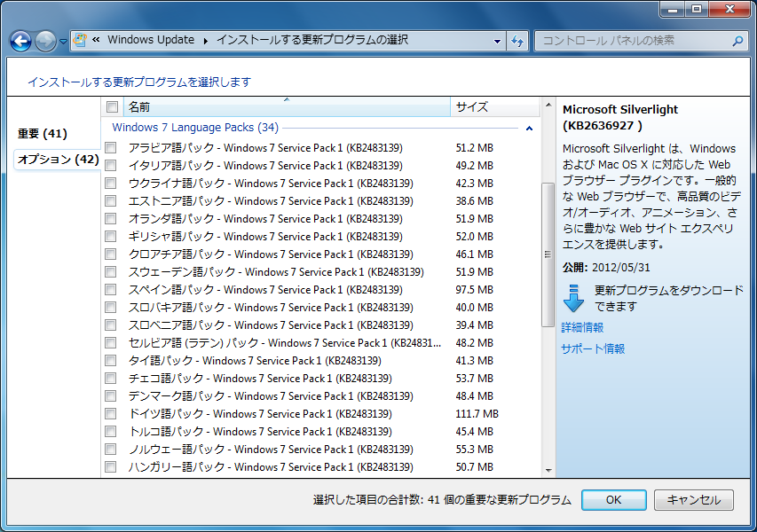Click the update list vertical scrollbar thumb
757x532 pixels.
[548, 255]
